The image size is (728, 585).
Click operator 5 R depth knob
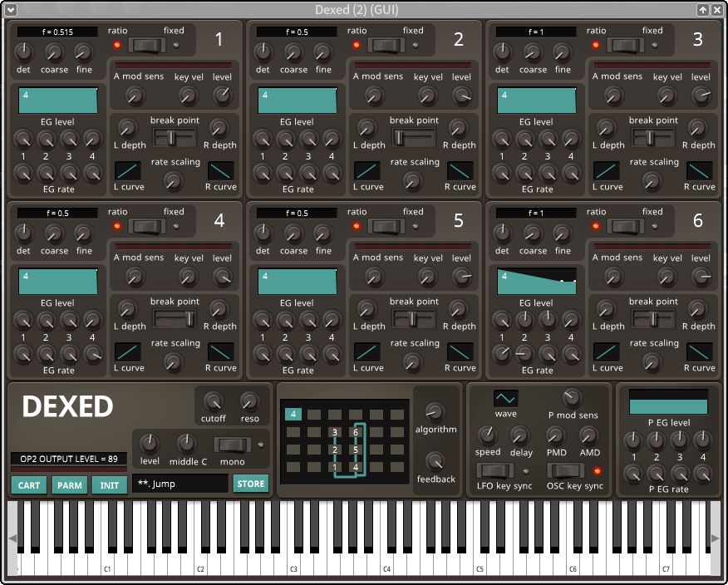[x=458, y=309]
